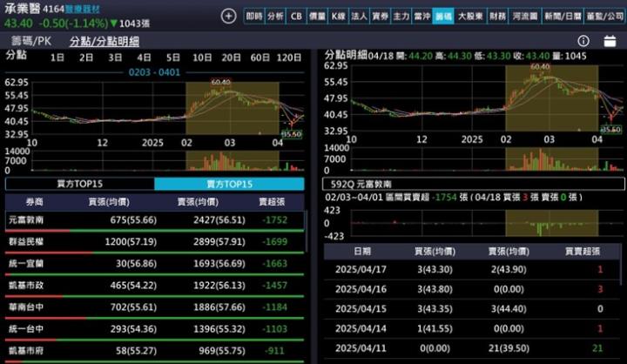Choose the 1日 period option
This screenshot has width=627, height=364.
(x=57, y=57)
